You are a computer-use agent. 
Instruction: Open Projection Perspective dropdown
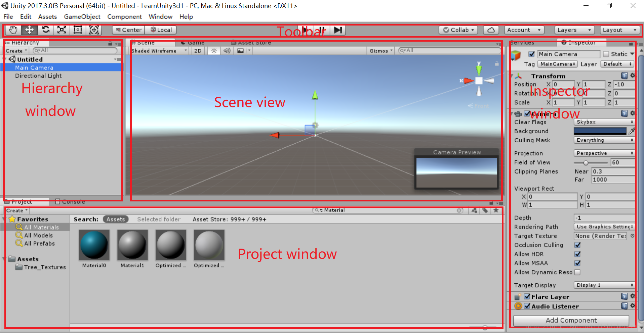point(604,153)
